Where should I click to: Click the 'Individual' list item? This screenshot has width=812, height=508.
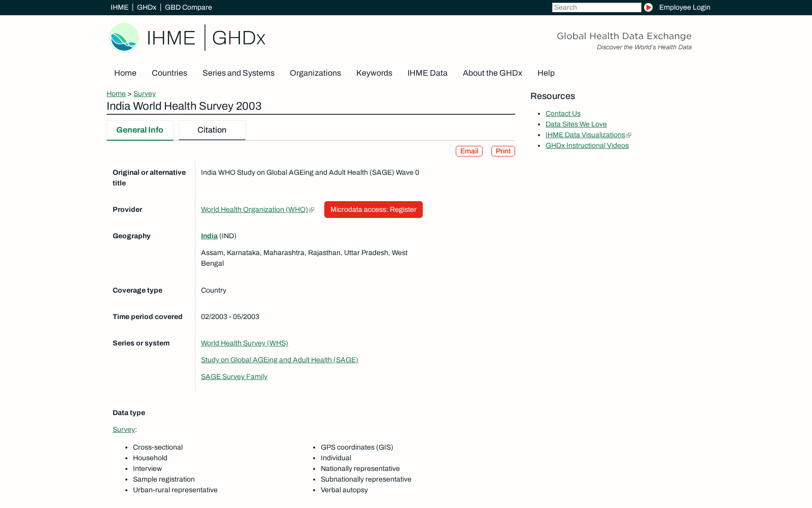pos(336,458)
